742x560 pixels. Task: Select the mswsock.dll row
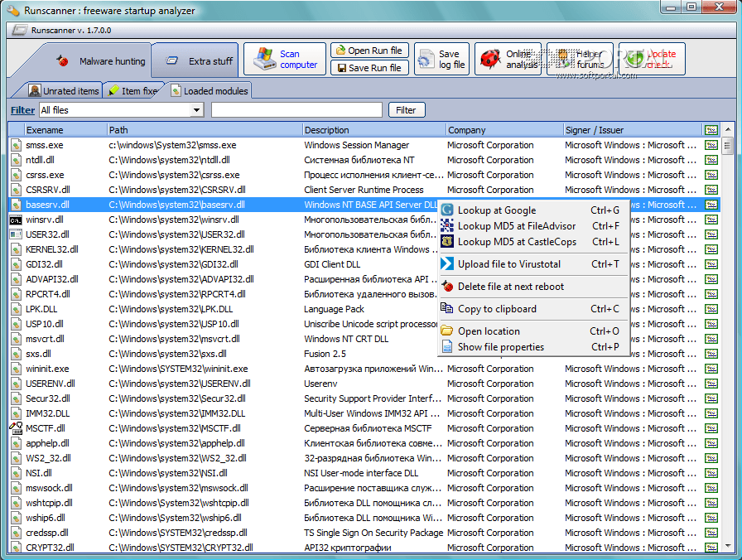(364, 488)
